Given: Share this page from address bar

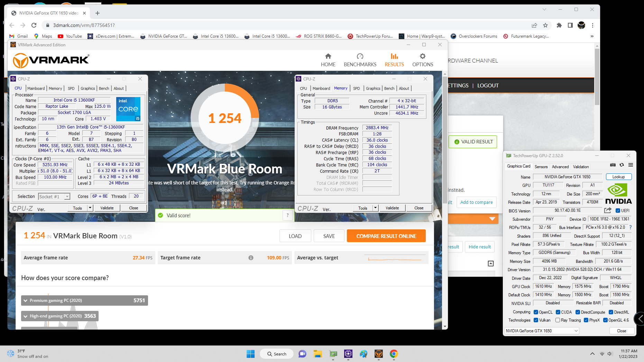Looking at the screenshot, I should (534, 25).
